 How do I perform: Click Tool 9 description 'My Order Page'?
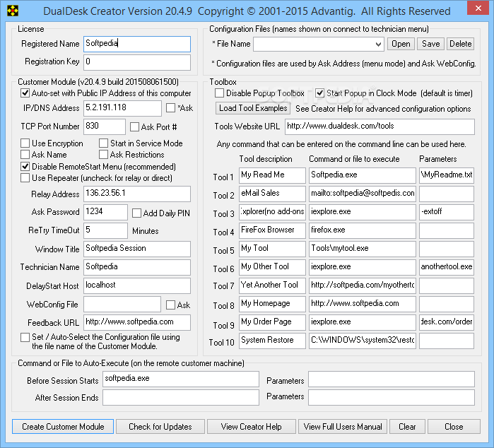(272, 322)
